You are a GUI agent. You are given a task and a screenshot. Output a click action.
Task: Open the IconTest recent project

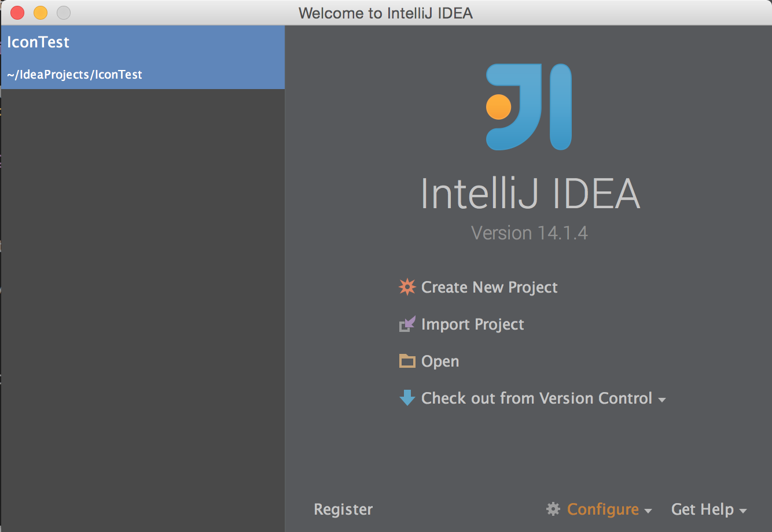(143, 57)
